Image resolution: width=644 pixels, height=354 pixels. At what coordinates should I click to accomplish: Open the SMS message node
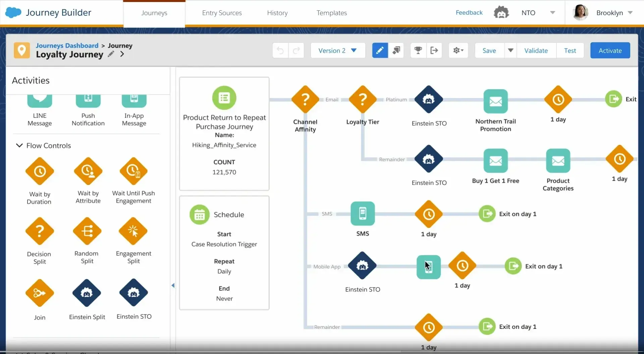pos(363,214)
